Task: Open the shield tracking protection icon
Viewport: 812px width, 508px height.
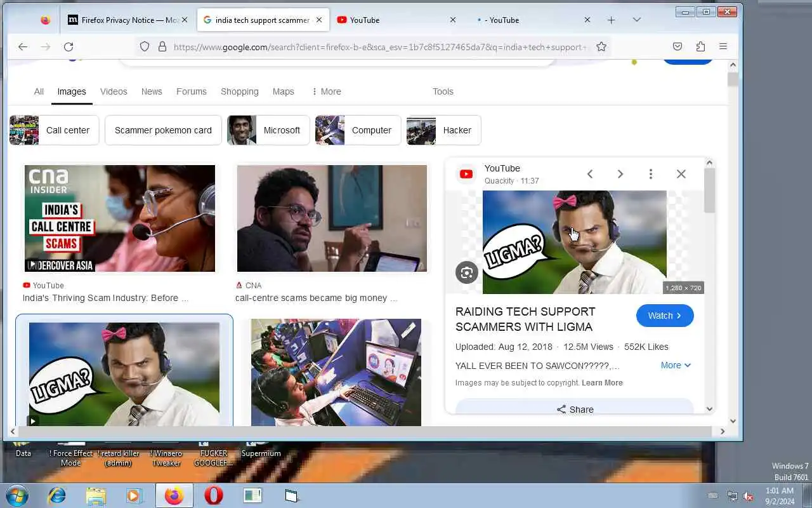Action: [145, 46]
